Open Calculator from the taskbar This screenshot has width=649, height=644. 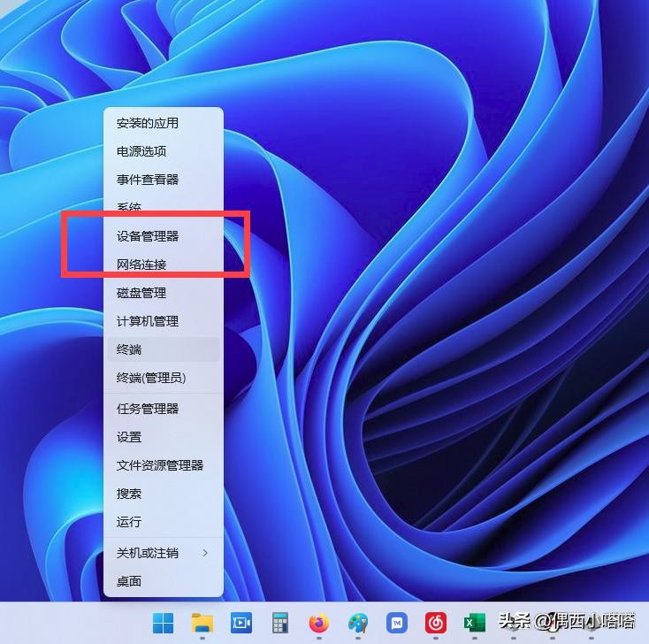(280, 623)
